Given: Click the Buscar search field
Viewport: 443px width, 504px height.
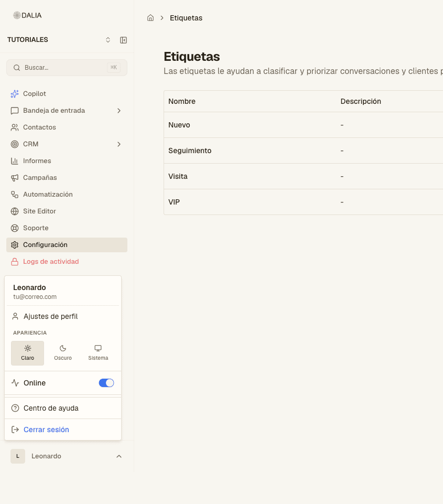Looking at the screenshot, I should tap(67, 68).
